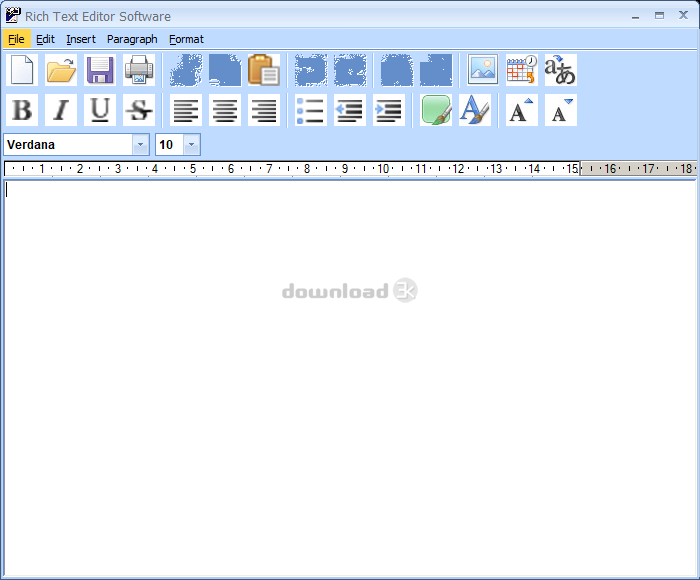Expand the font size 10 dropdown arrow

coord(192,145)
